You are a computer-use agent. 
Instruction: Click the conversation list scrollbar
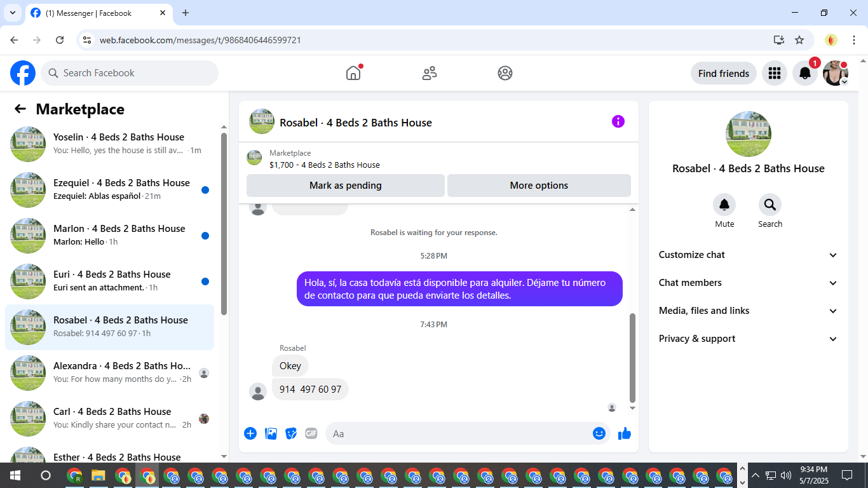tap(224, 224)
